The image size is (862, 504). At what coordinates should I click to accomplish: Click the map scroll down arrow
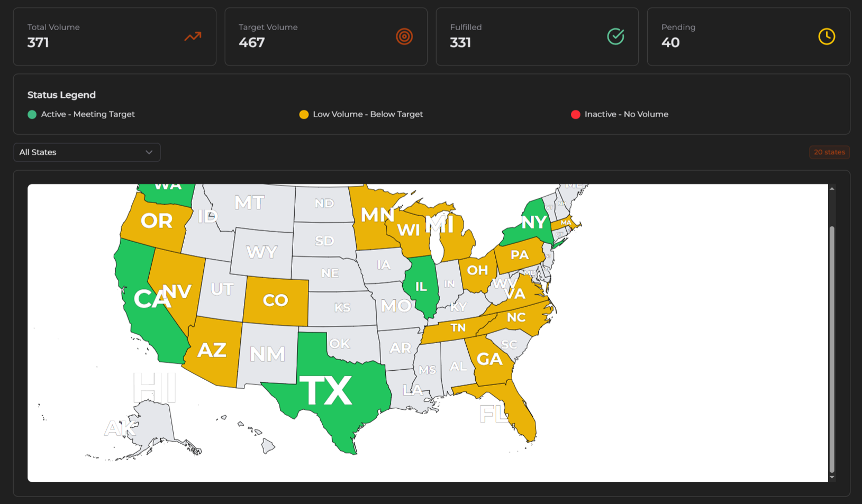(x=832, y=477)
